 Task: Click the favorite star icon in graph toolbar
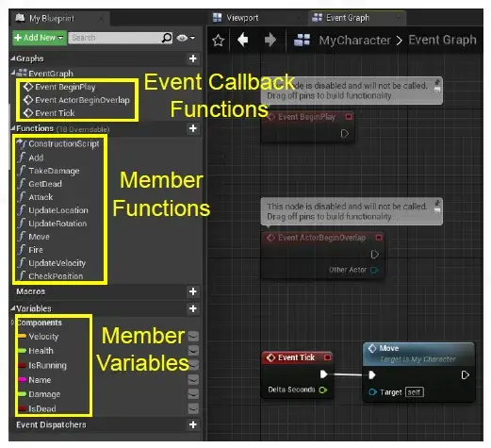[218, 41]
